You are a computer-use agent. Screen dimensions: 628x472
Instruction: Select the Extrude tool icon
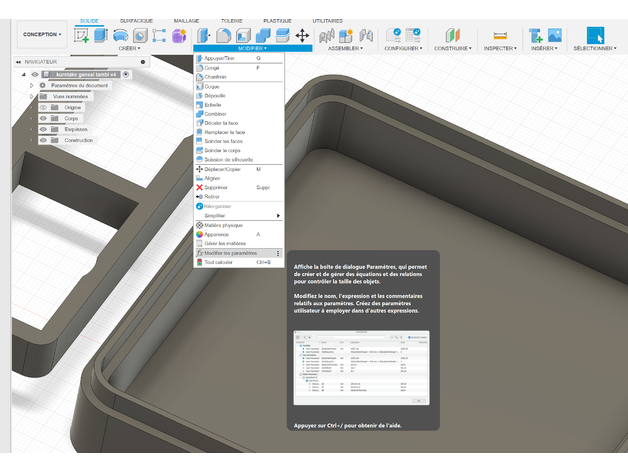101,35
